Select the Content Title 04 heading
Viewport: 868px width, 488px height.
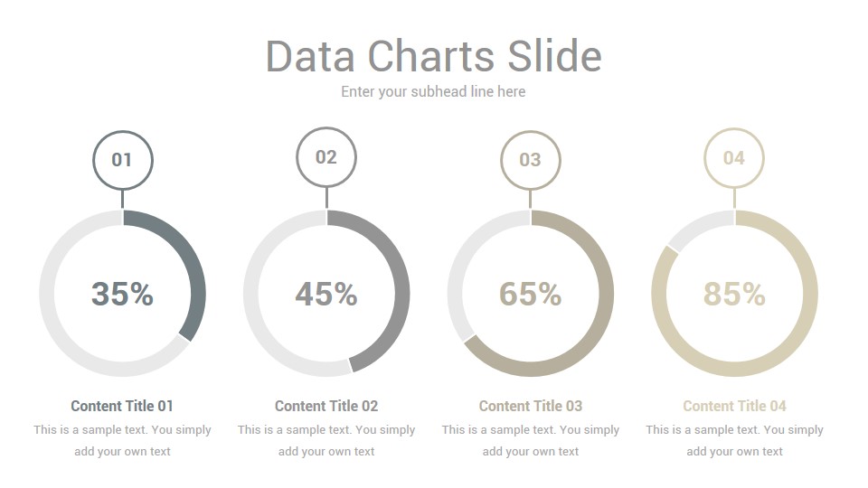734,406
